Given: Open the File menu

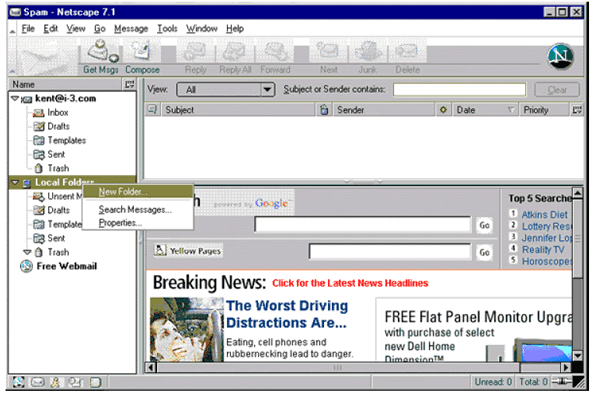Looking at the screenshot, I should pos(28,29).
